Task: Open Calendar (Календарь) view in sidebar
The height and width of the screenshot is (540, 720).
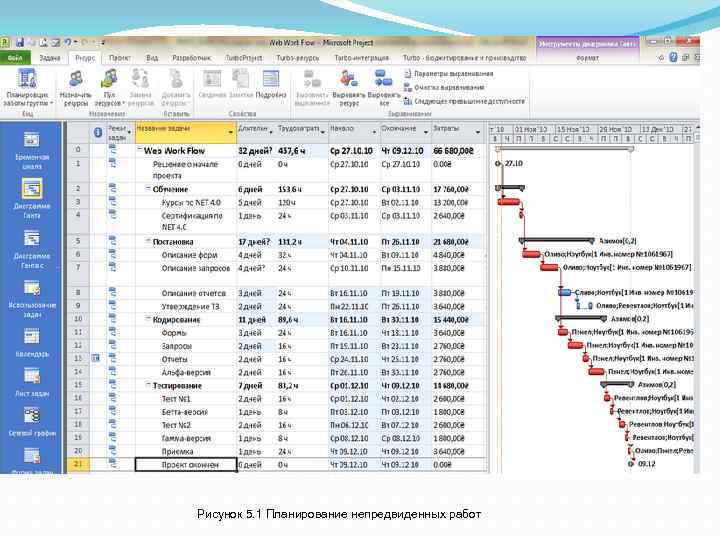Action: [x=32, y=342]
